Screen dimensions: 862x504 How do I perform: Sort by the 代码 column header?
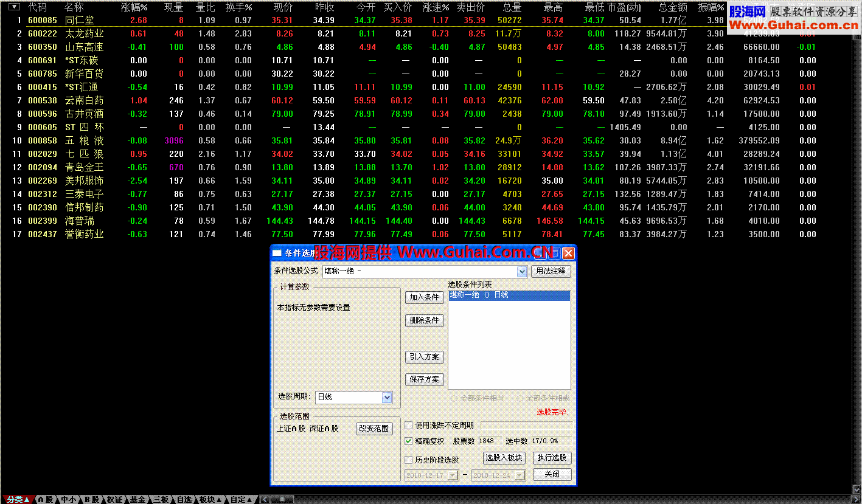(x=37, y=7)
